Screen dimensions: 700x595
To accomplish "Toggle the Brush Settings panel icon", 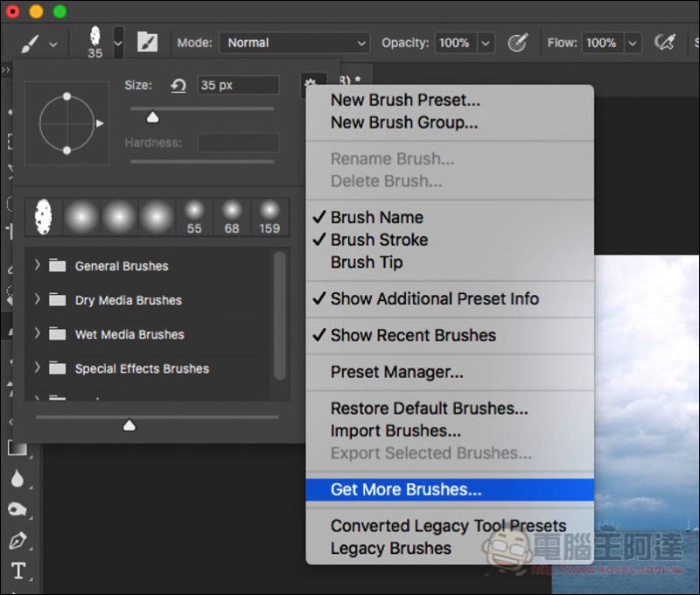I will coord(147,42).
